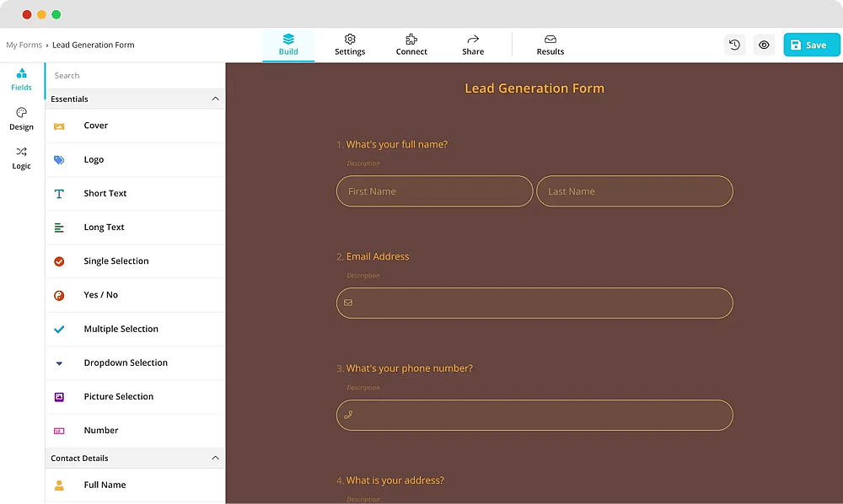Click the Lead Generation Form breadcrumb
The image size is (843, 504).
[93, 46]
